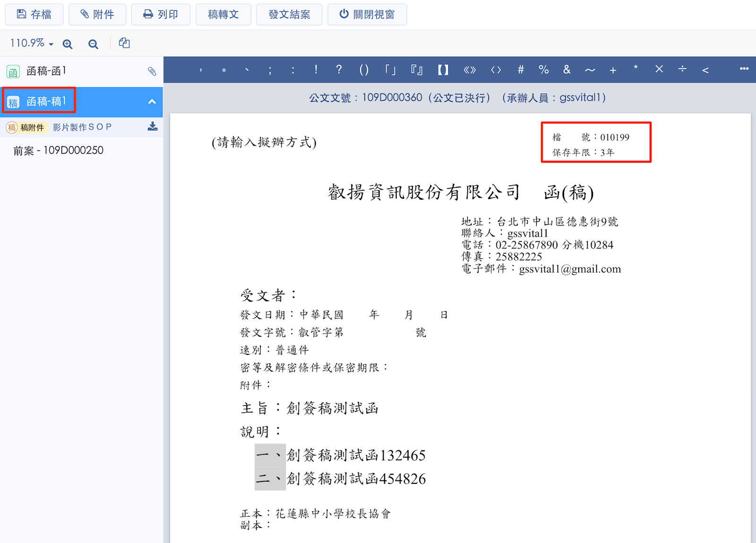Image resolution: width=756 pixels, height=543 pixels.
Task: Select the 函稿-函1 document item
Action: [x=46, y=71]
